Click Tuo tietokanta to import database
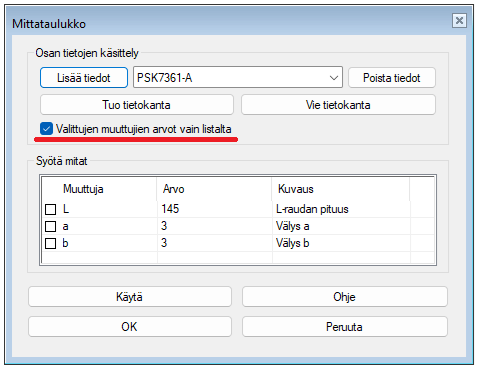 [x=137, y=105]
